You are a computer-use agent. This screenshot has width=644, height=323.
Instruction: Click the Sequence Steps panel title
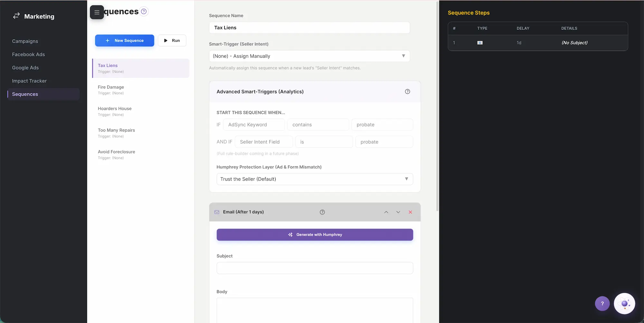pyautogui.click(x=469, y=13)
